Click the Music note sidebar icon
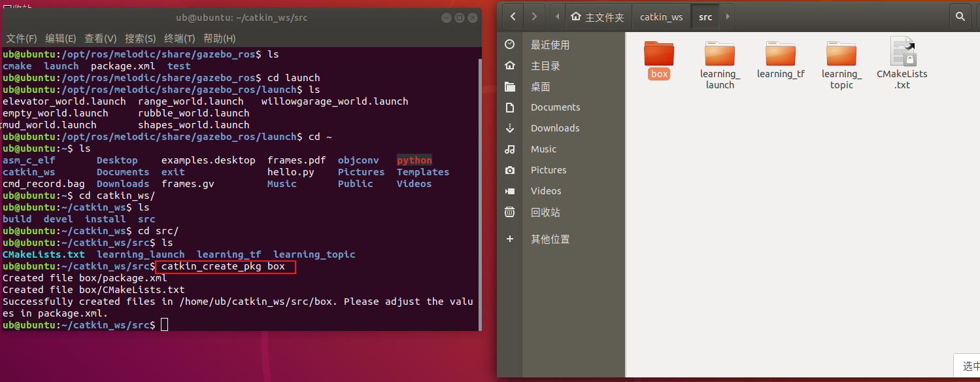 click(x=510, y=149)
